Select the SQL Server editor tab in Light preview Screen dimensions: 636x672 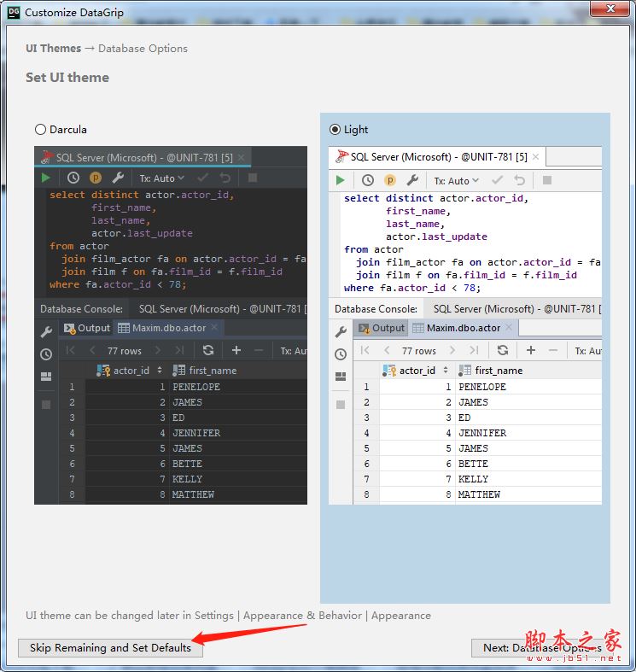(437, 157)
